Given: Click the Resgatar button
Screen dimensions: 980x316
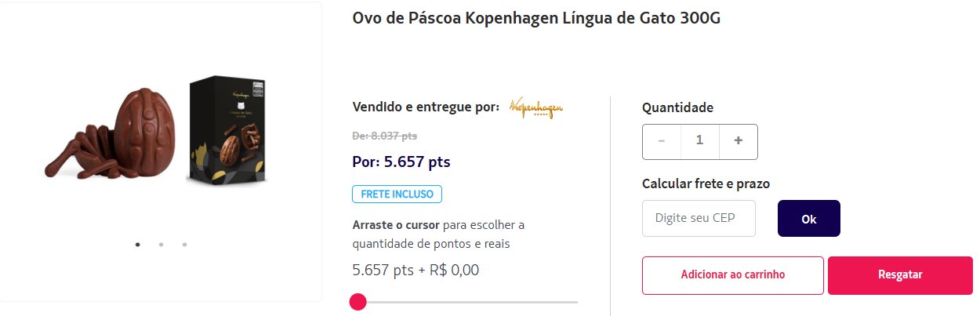Looking at the screenshot, I should [x=900, y=275].
